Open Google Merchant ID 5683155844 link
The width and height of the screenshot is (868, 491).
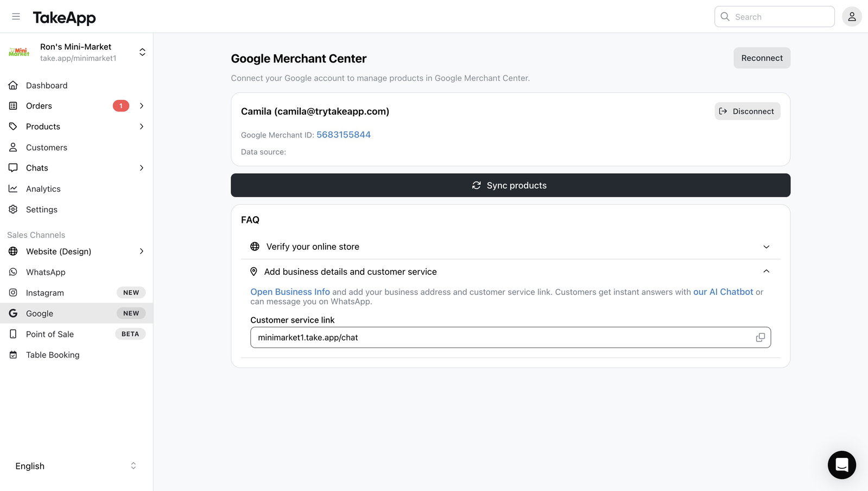tap(344, 135)
